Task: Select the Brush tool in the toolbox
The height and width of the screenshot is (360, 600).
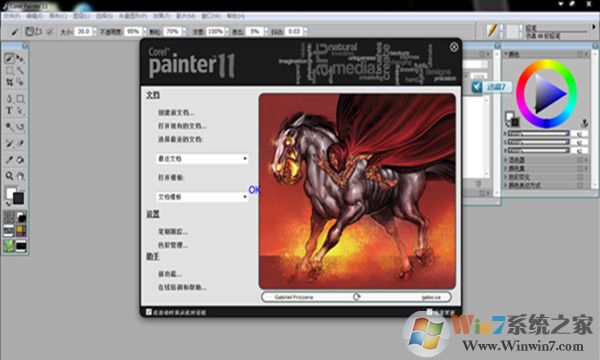Action: coord(9,58)
